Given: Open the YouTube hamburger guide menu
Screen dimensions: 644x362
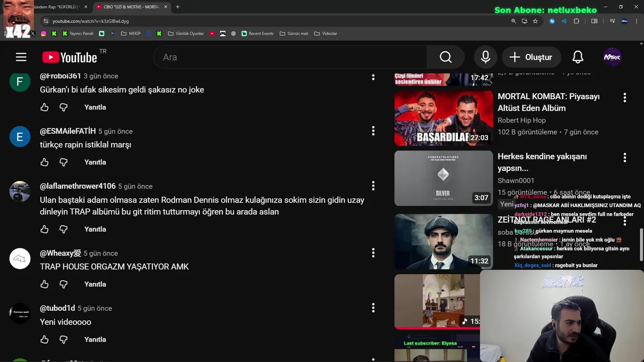Looking at the screenshot, I should tap(21, 57).
